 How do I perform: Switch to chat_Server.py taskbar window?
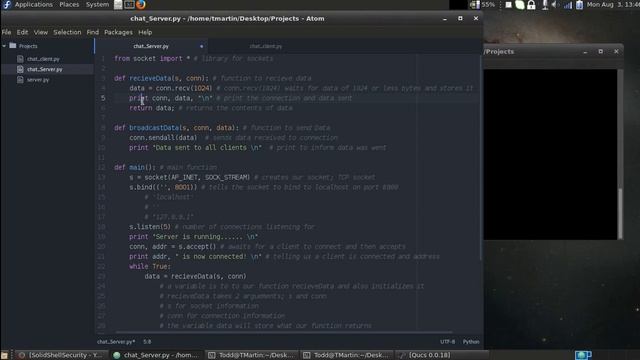click(x=157, y=355)
